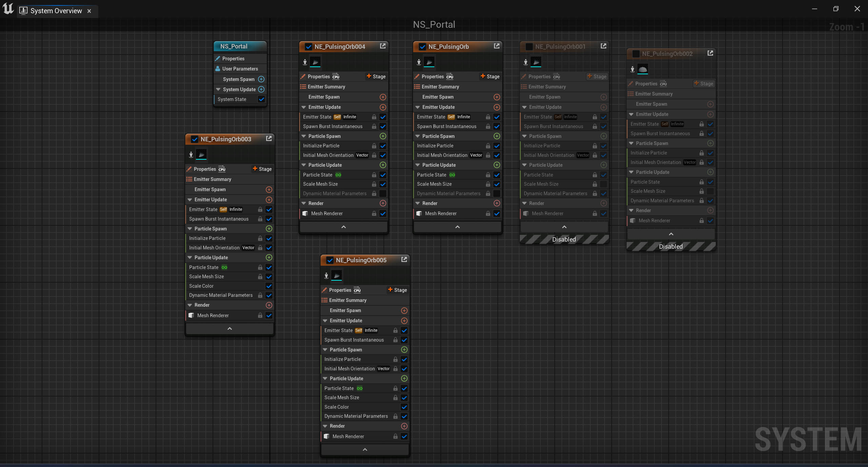Collapse NE_PulsingOrb003 Particle Update section
The width and height of the screenshot is (868, 467).
(190, 258)
